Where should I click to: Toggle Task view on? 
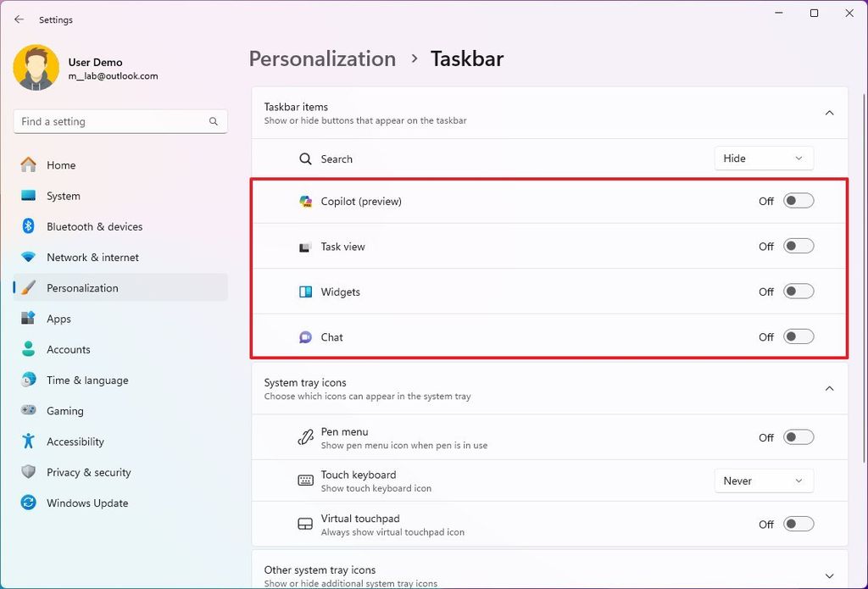[797, 246]
